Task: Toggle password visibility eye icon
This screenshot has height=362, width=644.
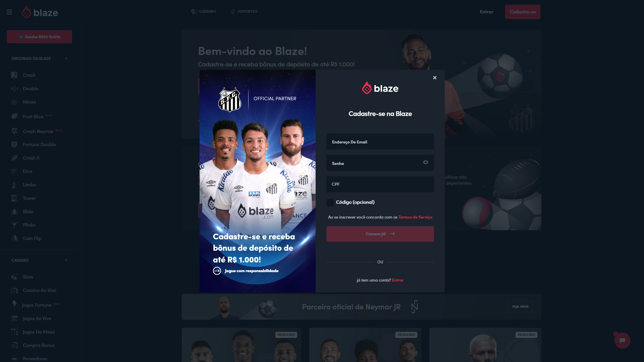Action: tap(426, 162)
